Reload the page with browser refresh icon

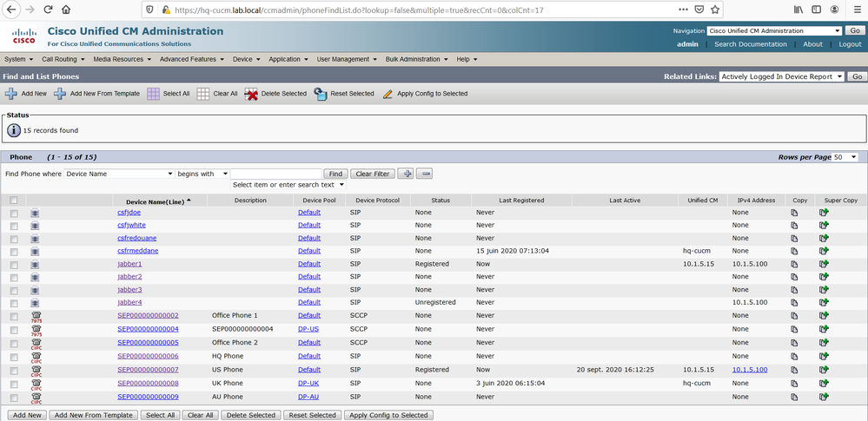(48, 10)
